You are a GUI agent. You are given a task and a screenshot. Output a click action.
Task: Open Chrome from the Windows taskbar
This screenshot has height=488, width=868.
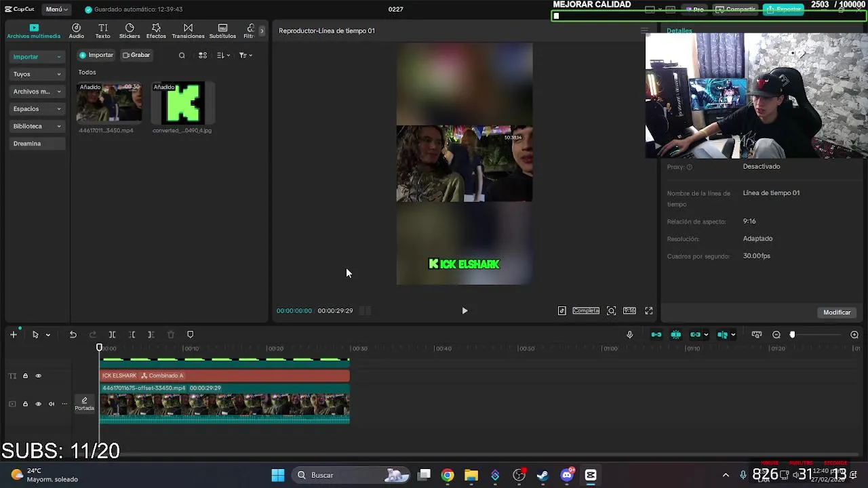pos(448,475)
